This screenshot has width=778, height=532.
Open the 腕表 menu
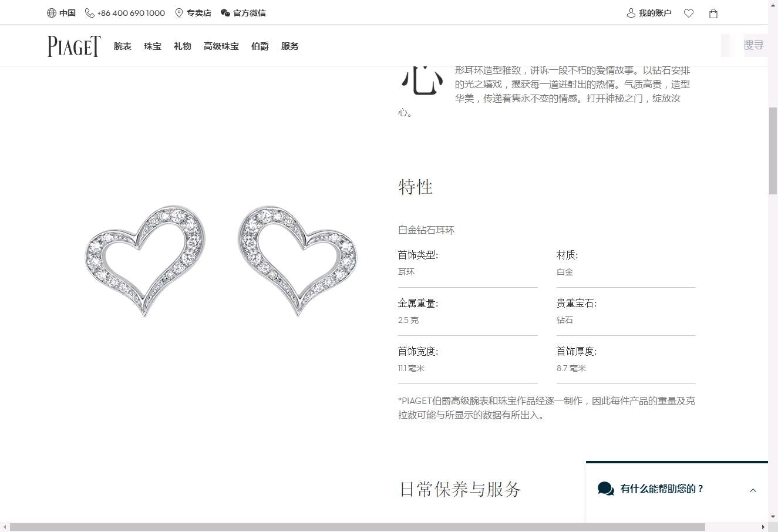pos(123,46)
